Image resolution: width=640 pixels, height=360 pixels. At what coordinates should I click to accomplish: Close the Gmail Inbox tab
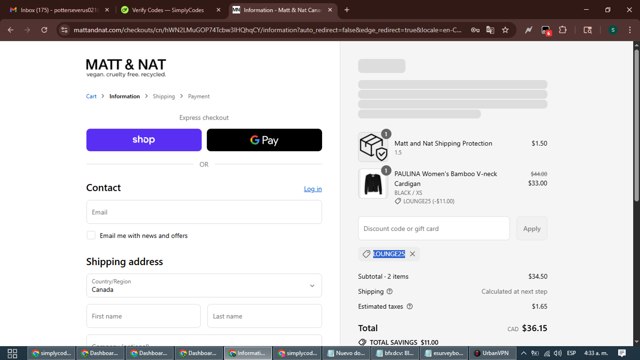[107, 10]
